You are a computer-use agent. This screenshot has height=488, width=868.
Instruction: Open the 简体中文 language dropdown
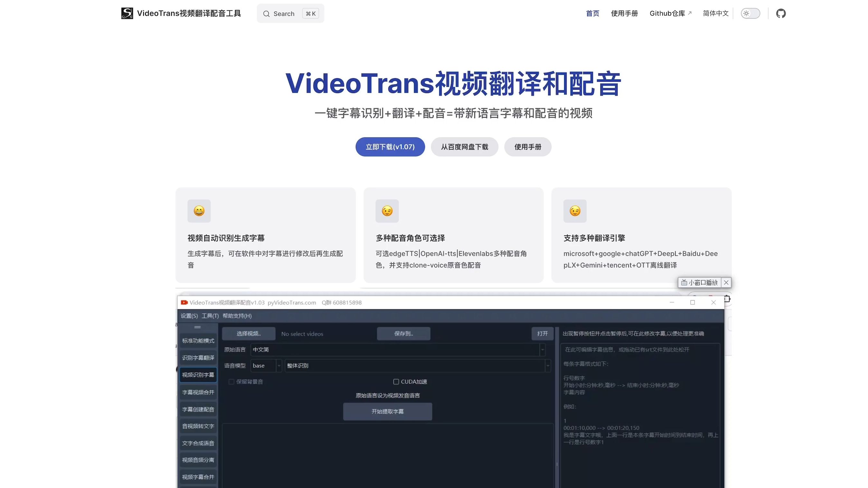[x=716, y=14]
